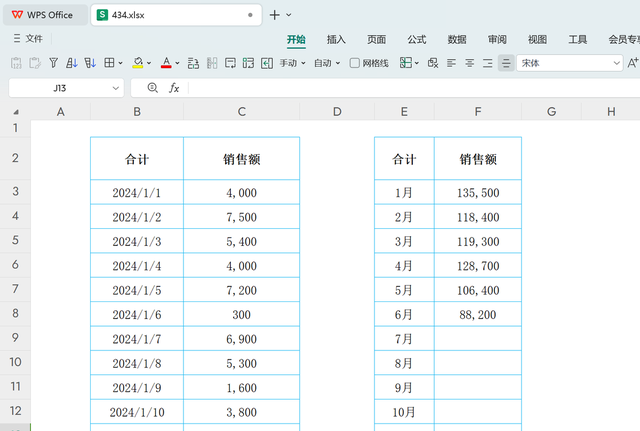Sort ascending with the A-down arrow icon
This screenshot has width=640, height=431.
(71, 63)
